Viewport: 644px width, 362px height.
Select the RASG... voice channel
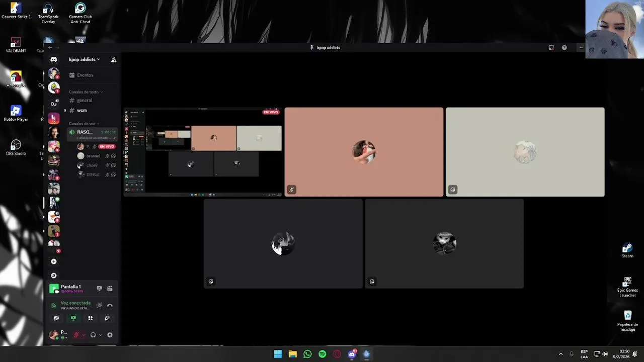coord(92,134)
